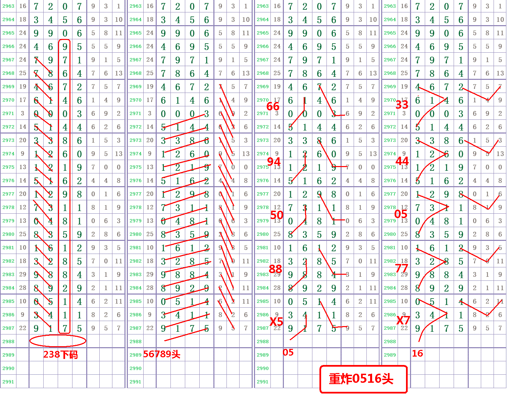The height and width of the screenshot is (420, 507).
Task: Click the red number 44 annotation
Action: (402, 161)
